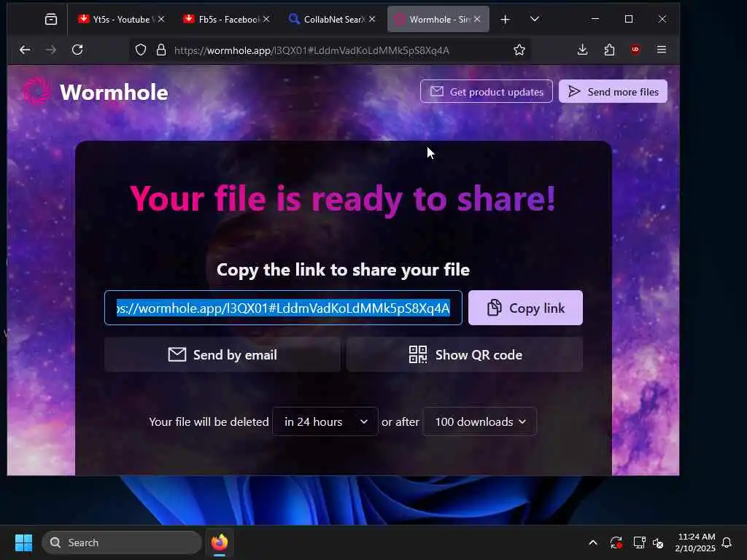The image size is (747, 560).
Task: Click the muted volume tray icon
Action: [x=659, y=542]
